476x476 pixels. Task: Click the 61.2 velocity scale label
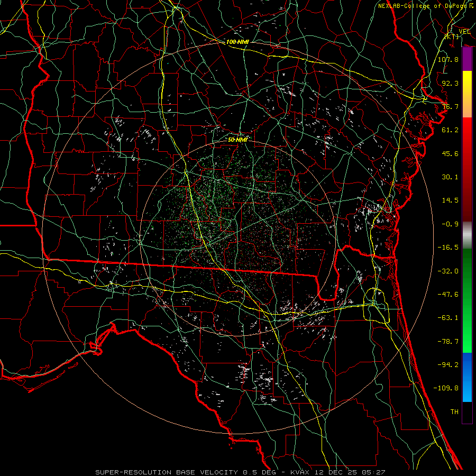(450, 130)
